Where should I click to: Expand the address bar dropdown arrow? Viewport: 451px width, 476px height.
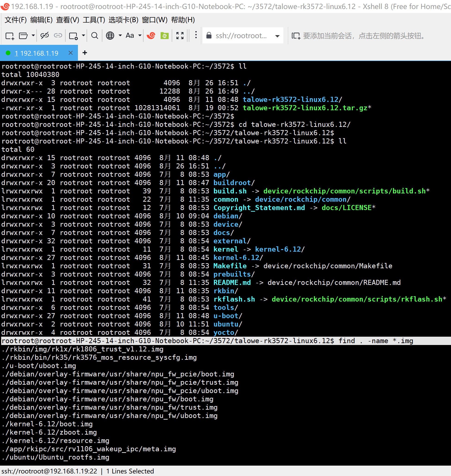click(x=278, y=36)
